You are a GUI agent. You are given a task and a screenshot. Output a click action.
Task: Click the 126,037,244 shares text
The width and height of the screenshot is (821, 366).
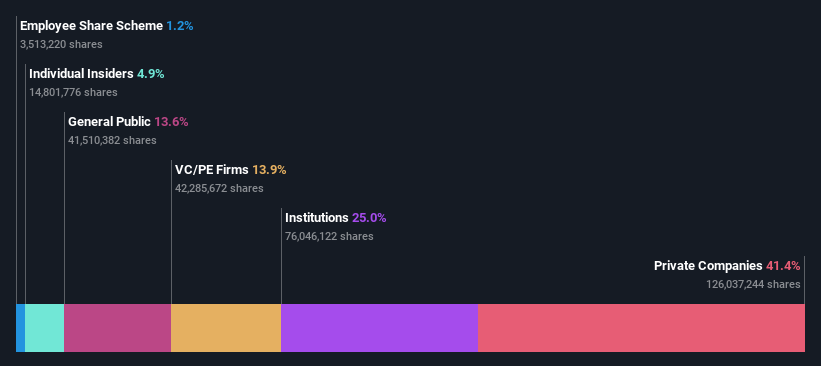[753, 284]
